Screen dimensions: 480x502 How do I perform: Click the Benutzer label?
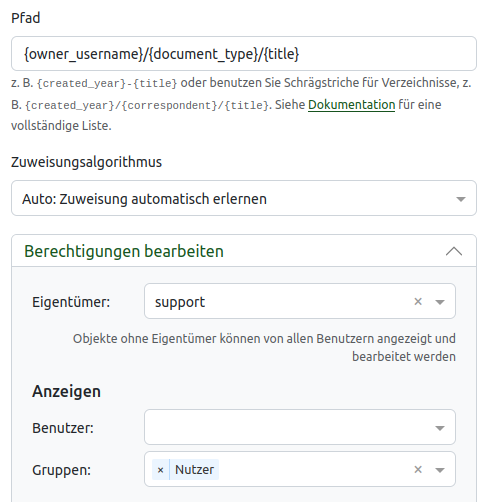[x=63, y=428]
